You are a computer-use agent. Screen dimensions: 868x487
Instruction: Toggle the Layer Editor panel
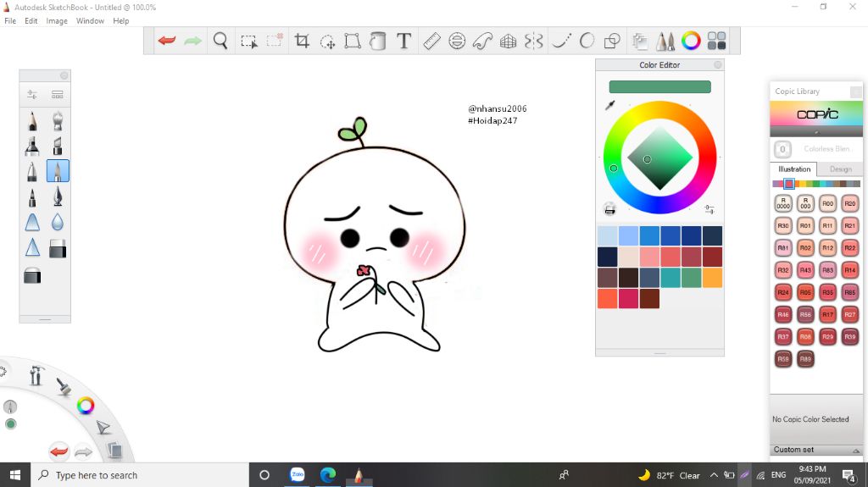pyautogui.click(x=640, y=41)
